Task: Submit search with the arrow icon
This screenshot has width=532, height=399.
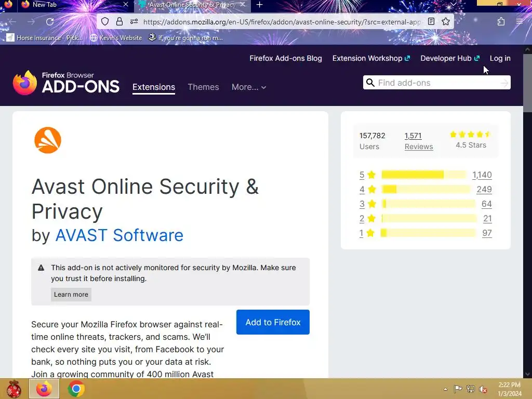Action: tap(504, 83)
